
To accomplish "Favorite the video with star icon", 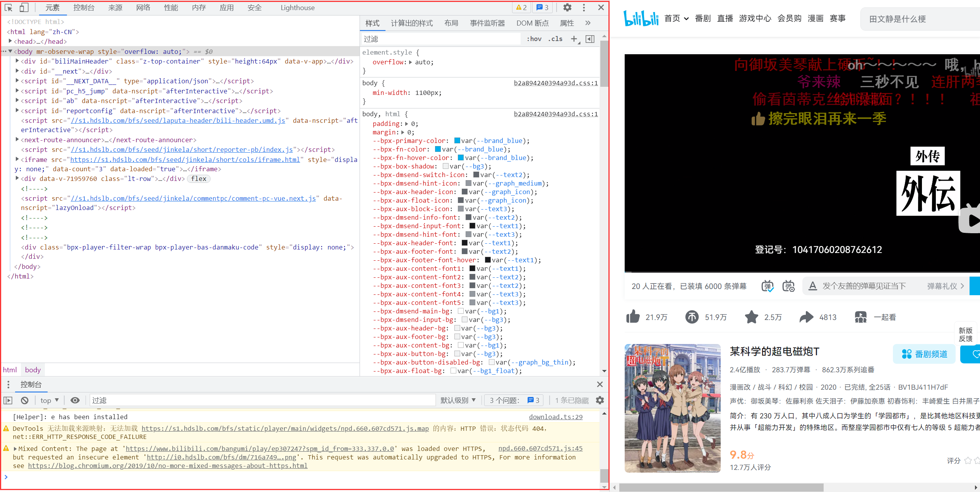I will [752, 317].
